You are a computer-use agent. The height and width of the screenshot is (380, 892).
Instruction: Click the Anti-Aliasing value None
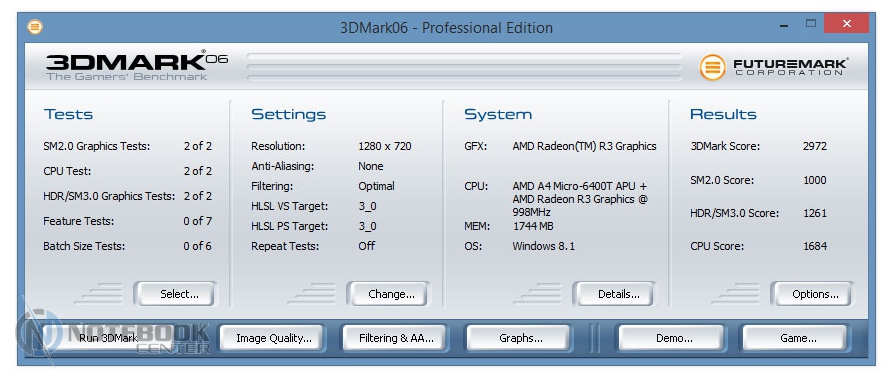tap(371, 166)
